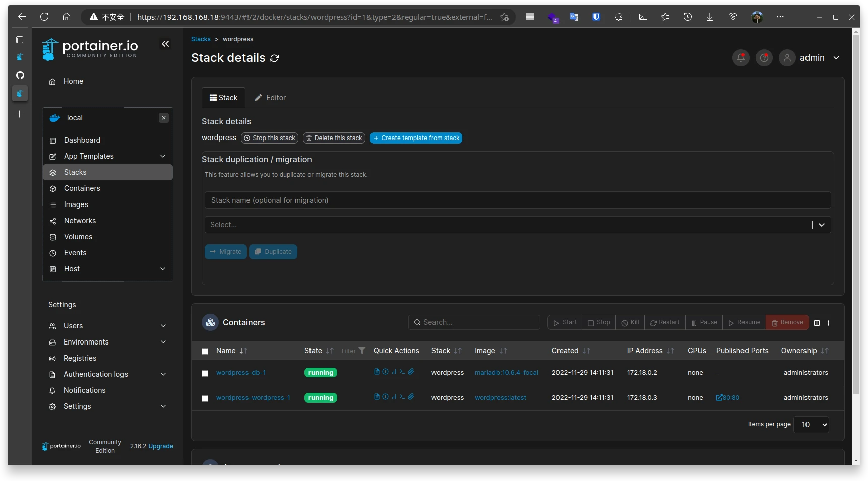The width and height of the screenshot is (868, 481).
Task: Toggle the select-all containers checkbox
Action: coord(205,351)
